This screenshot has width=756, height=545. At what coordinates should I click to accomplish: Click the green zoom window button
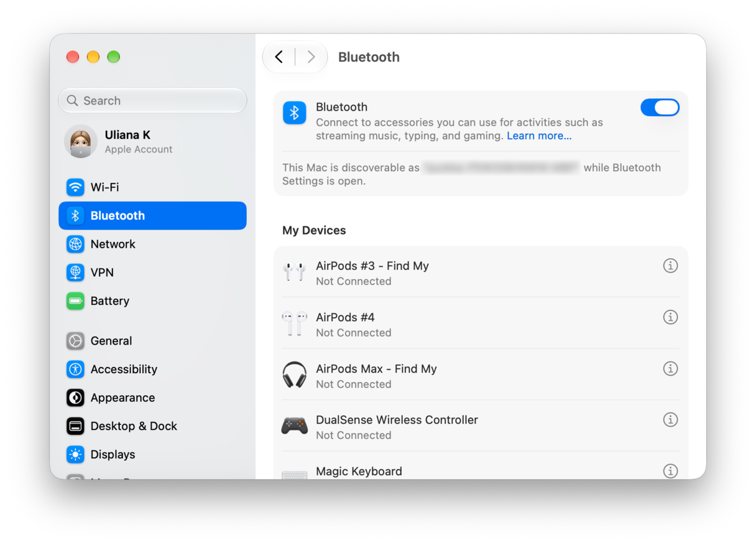(x=113, y=57)
